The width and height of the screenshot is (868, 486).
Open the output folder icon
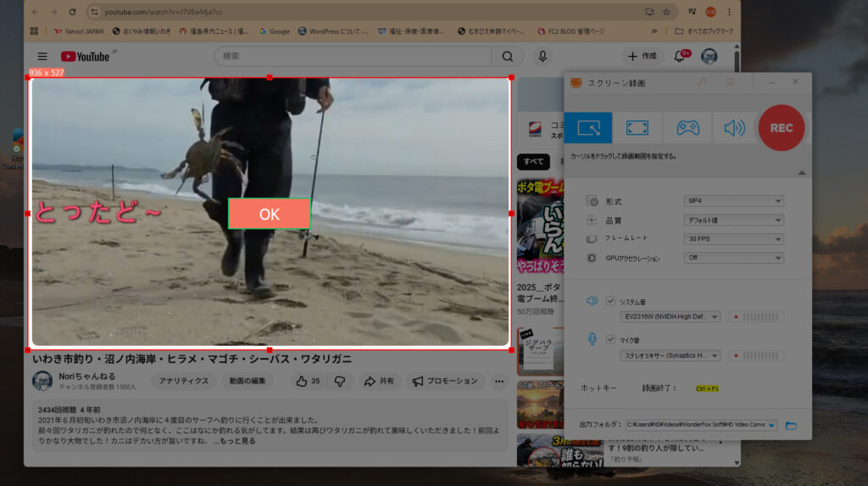[x=791, y=425]
